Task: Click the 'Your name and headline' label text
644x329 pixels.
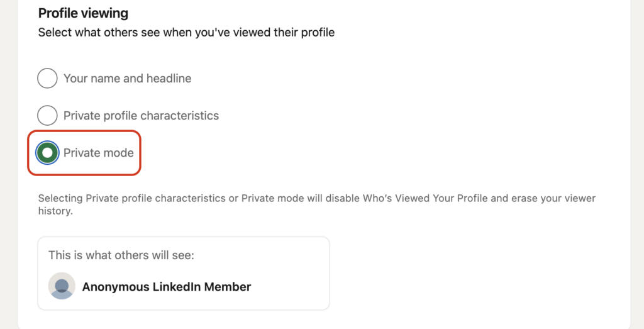Action: pyautogui.click(x=127, y=79)
